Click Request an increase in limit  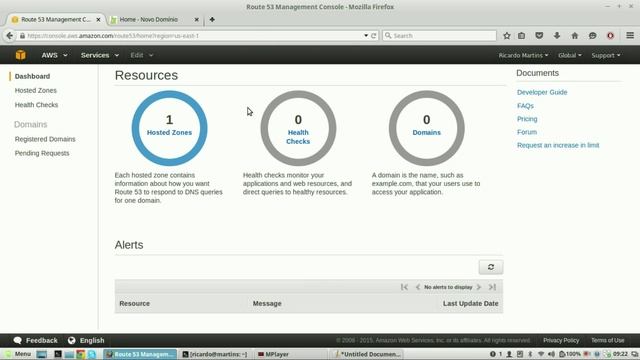[x=558, y=145]
